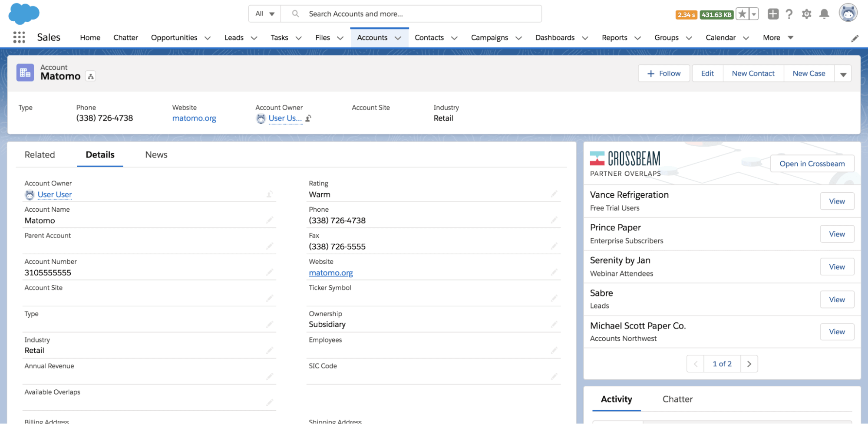Go to next page of partner overlaps

(749, 364)
